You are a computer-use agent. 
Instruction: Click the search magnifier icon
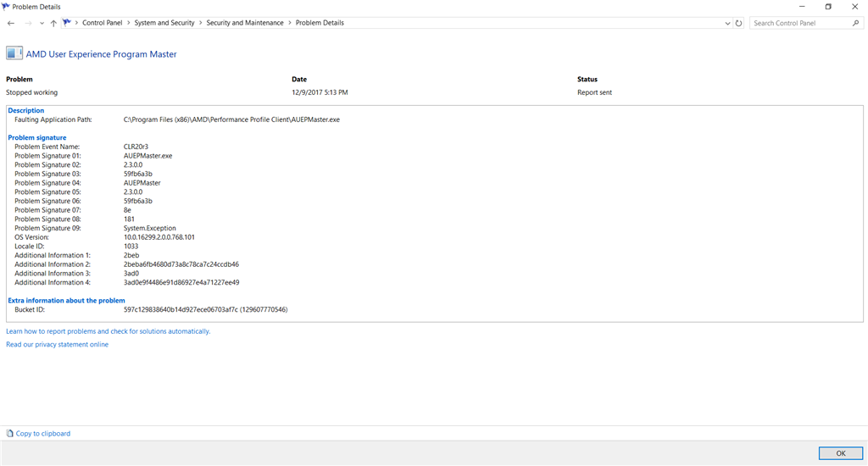click(856, 23)
